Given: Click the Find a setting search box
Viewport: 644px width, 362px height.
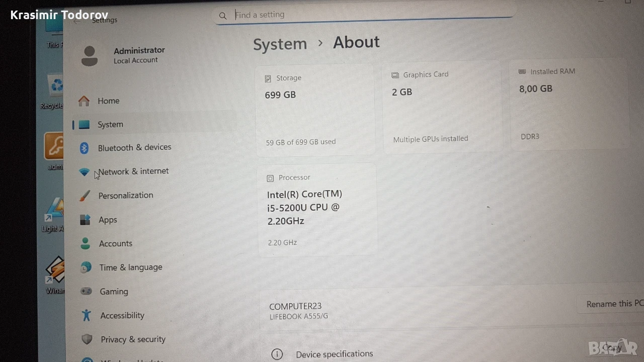Looking at the screenshot, I should click(x=363, y=15).
